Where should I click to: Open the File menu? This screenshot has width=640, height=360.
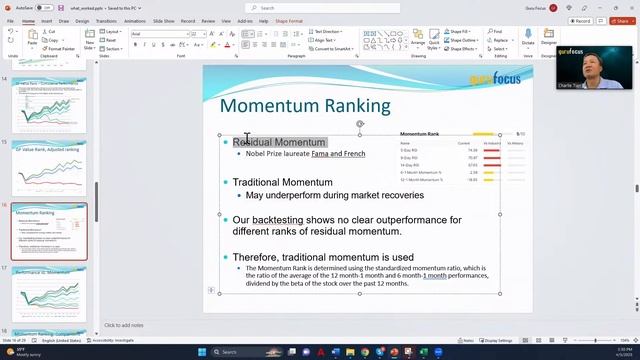click(10, 21)
